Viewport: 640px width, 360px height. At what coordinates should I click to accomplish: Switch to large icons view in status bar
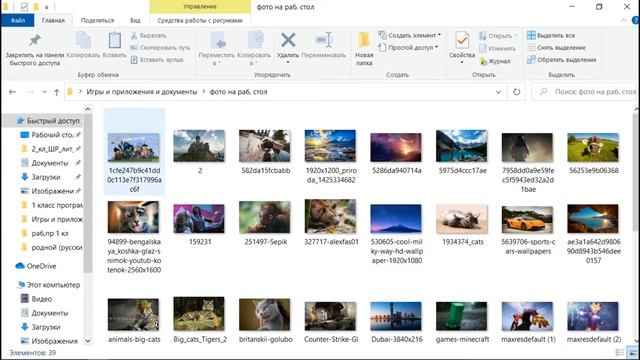pyautogui.click(x=633, y=353)
